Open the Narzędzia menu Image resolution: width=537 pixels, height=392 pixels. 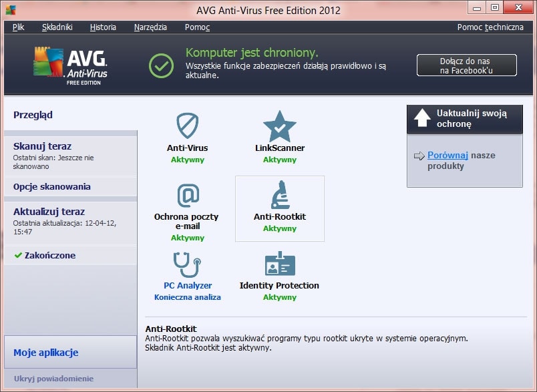point(150,27)
